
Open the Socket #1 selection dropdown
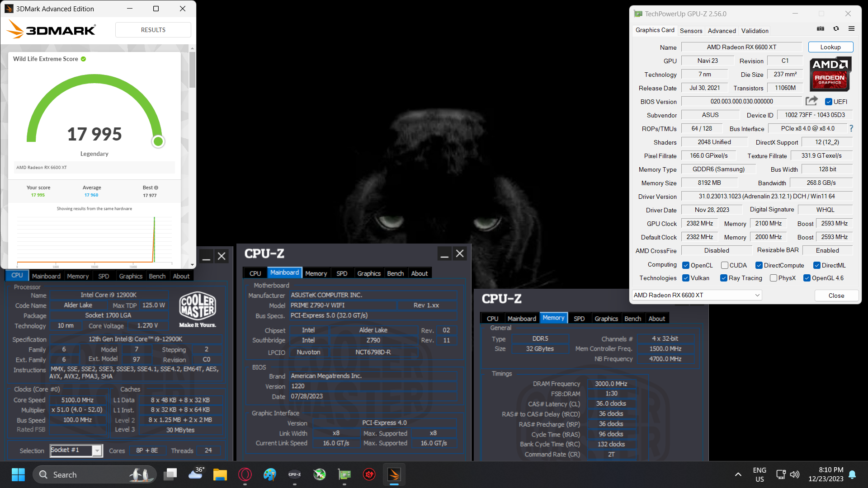pos(76,450)
